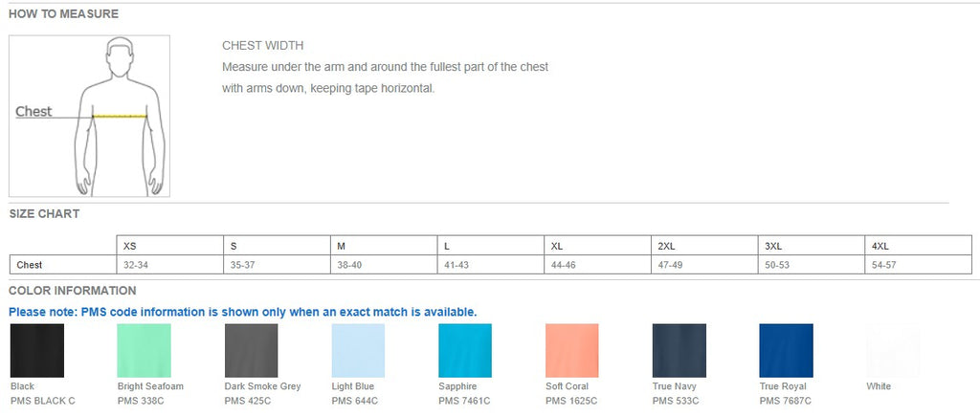Select the Black color swatch
This screenshot has height=416, width=980.
coord(37,350)
